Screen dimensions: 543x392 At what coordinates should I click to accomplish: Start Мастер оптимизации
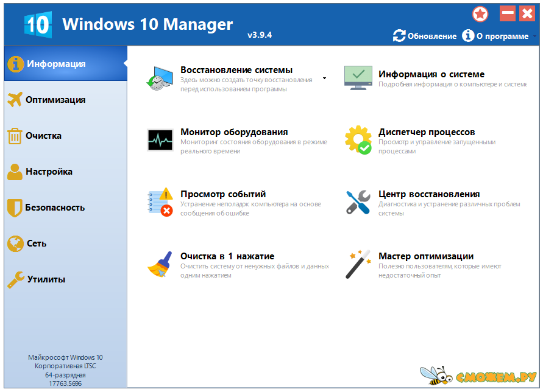[426, 256]
